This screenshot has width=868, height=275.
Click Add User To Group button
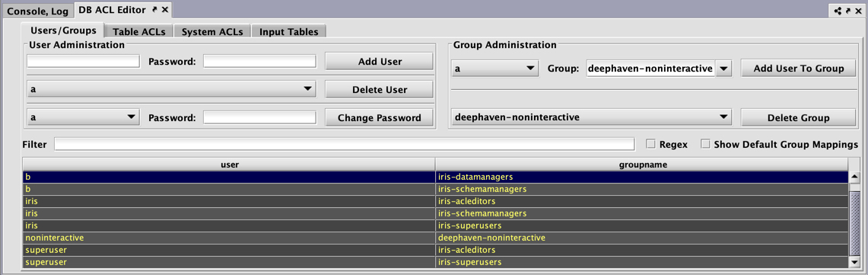[794, 69]
